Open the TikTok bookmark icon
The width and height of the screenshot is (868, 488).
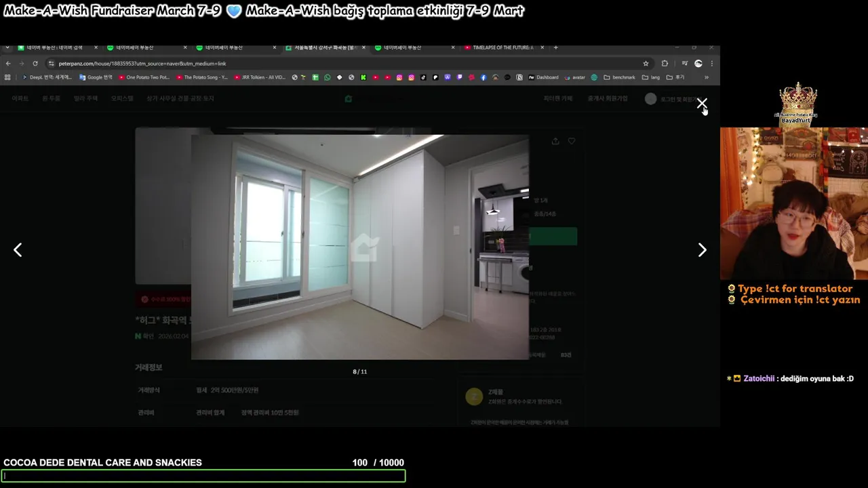[423, 77]
